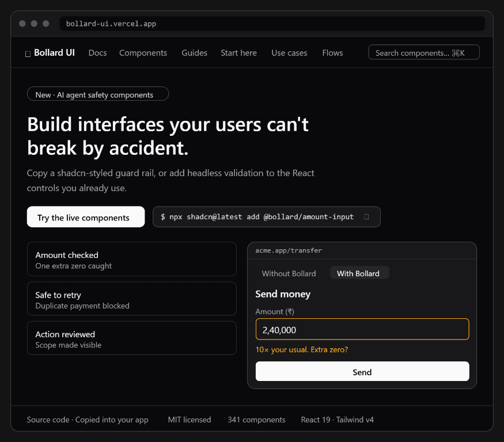The image size is (504, 442).
Task: Click the 'acme.app/transfer' demo URL text
Action: 289,250
